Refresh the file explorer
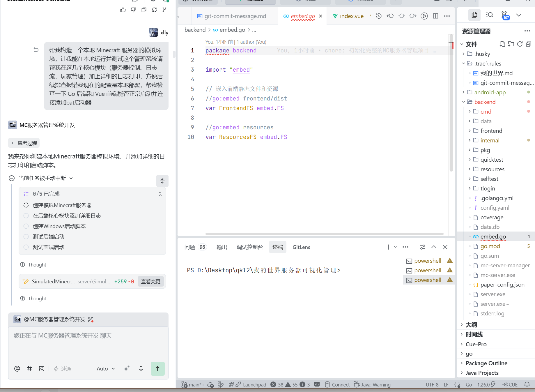Screen dimensions: 535x392 [520, 44]
